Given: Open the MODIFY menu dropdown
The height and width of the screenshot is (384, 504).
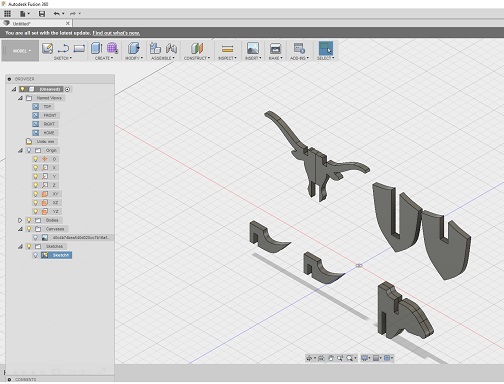Looking at the screenshot, I should tap(134, 58).
